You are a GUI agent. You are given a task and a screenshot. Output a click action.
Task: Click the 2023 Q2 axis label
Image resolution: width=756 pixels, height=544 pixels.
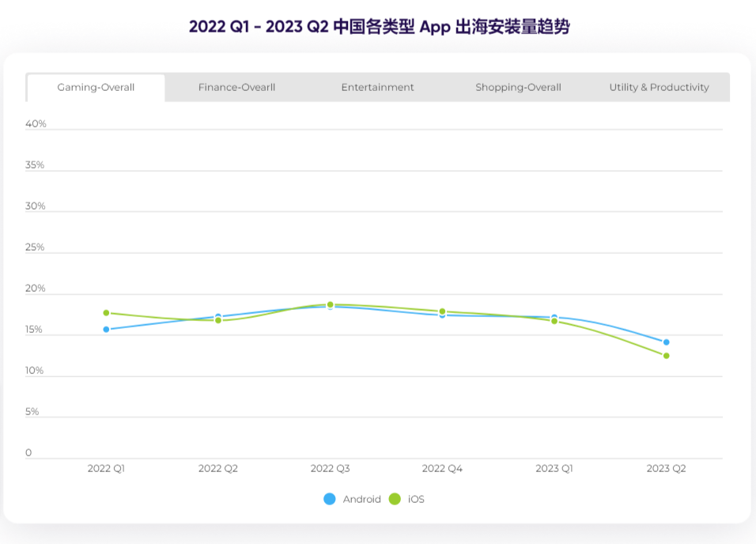(x=667, y=469)
